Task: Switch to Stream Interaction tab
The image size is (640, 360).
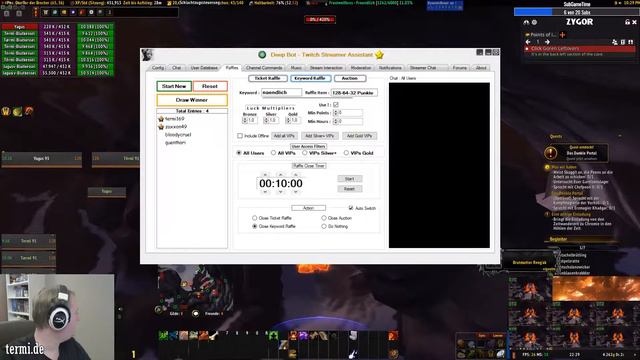Action: coord(326,68)
